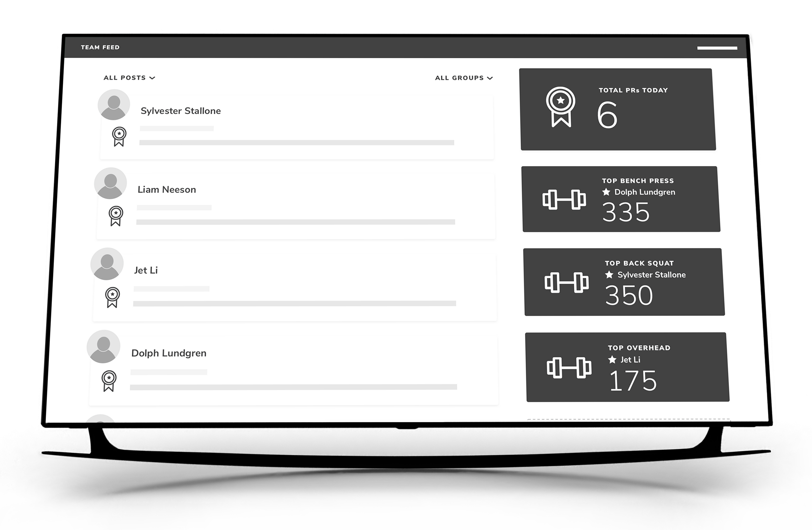The width and height of the screenshot is (812, 530).
Task: Click the Total PRs Today value 6
Action: pyautogui.click(x=607, y=115)
